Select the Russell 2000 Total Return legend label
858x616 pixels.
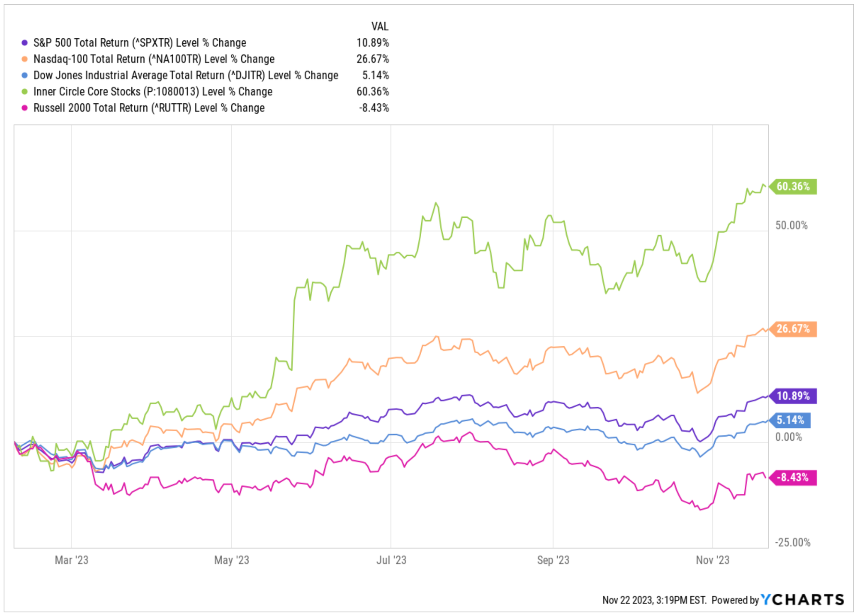(149, 108)
